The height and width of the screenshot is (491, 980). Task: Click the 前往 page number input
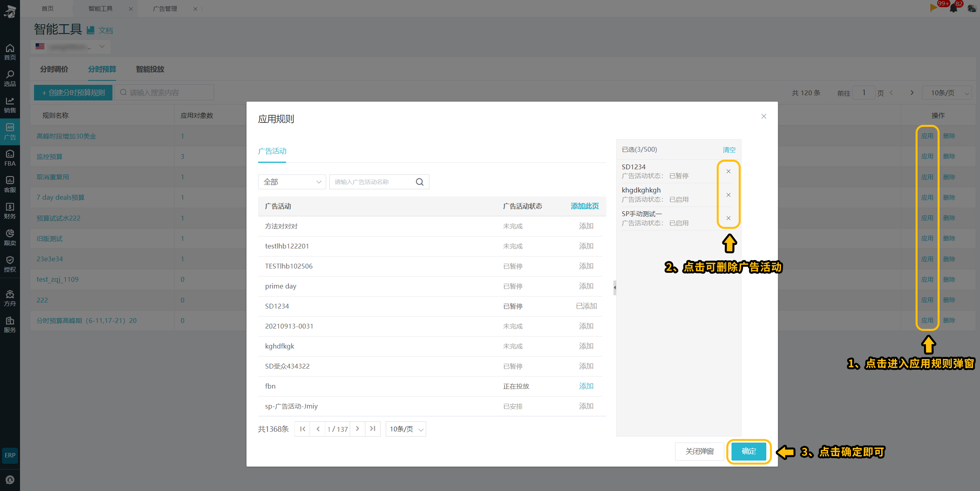pyautogui.click(x=864, y=93)
